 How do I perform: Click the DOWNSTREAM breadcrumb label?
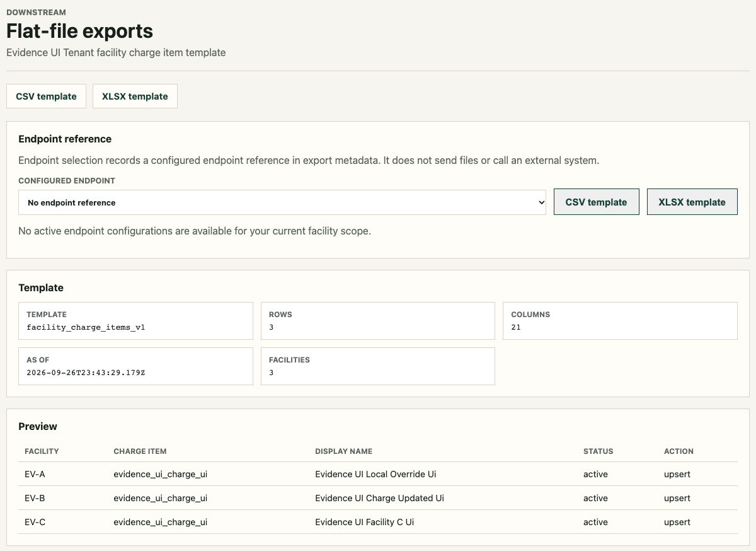pos(36,12)
